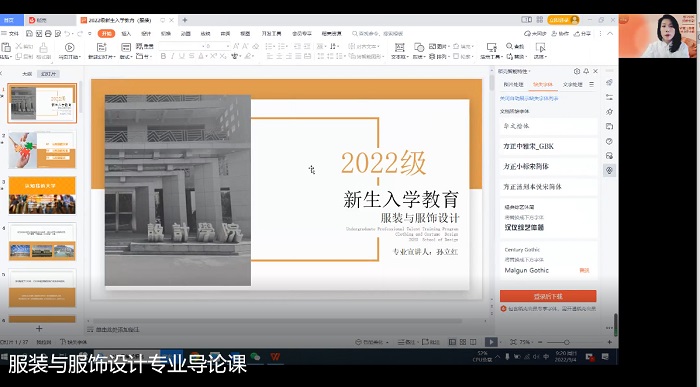The image size is (700, 387).
Task: Click the Italic formatting icon
Action: coord(172,56)
